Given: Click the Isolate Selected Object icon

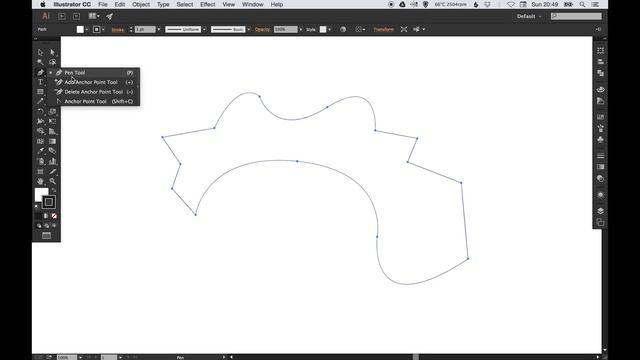Looking at the screenshot, I should point(404,29).
